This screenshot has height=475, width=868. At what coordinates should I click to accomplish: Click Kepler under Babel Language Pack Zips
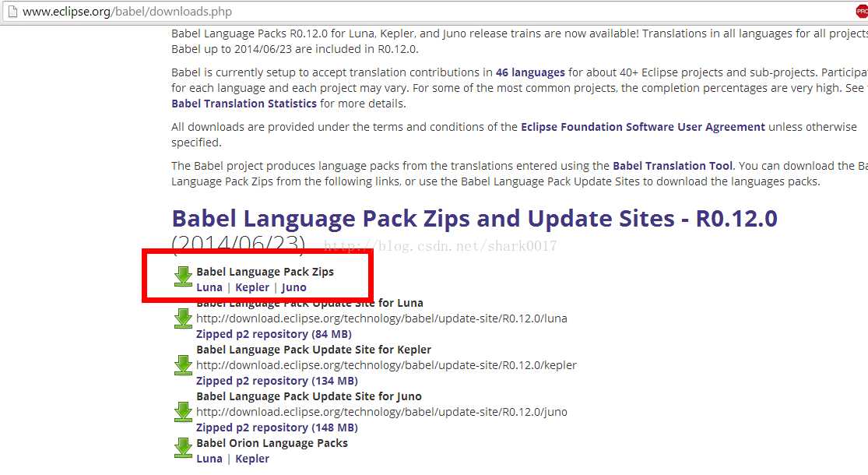252,287
